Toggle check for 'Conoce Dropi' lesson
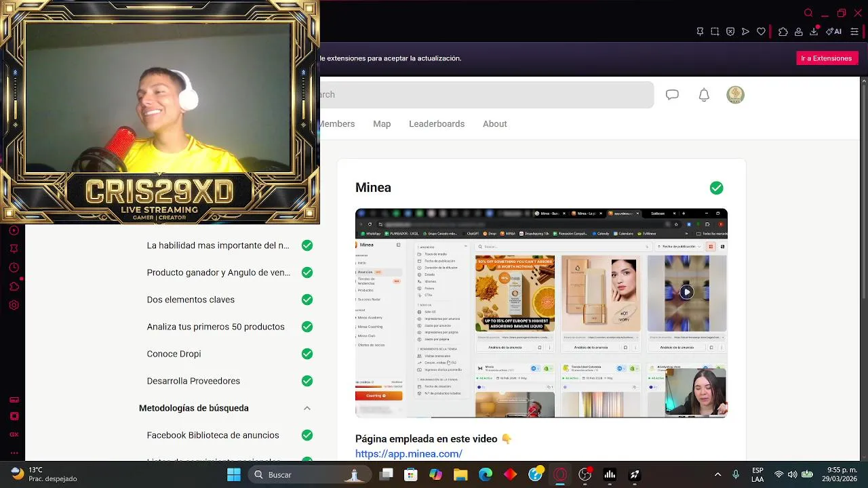This screenshot has height=488, width=868. [307, 354]
